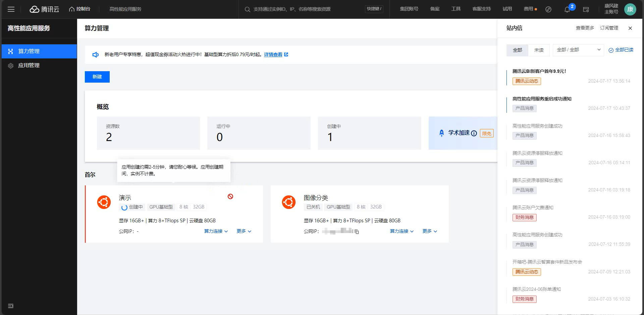Click the search magnifier icon

(247, 9)
